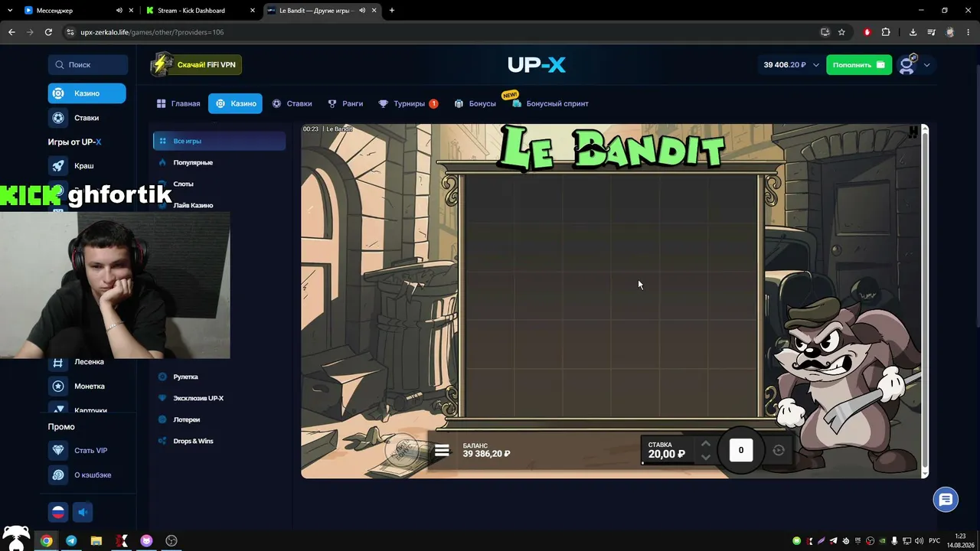The image size is (980, 551).
Task: Open the Краш rocket game
Action: click(x=87, y=166)
